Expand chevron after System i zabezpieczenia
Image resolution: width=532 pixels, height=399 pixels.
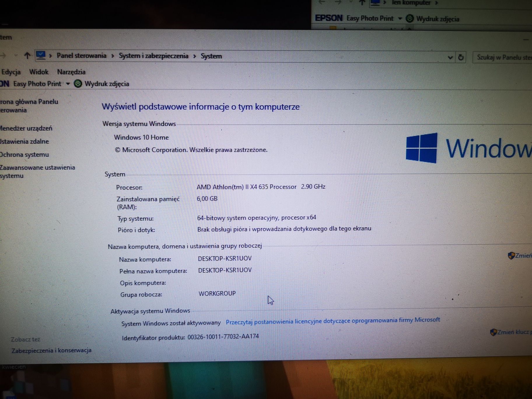(195, 56)
